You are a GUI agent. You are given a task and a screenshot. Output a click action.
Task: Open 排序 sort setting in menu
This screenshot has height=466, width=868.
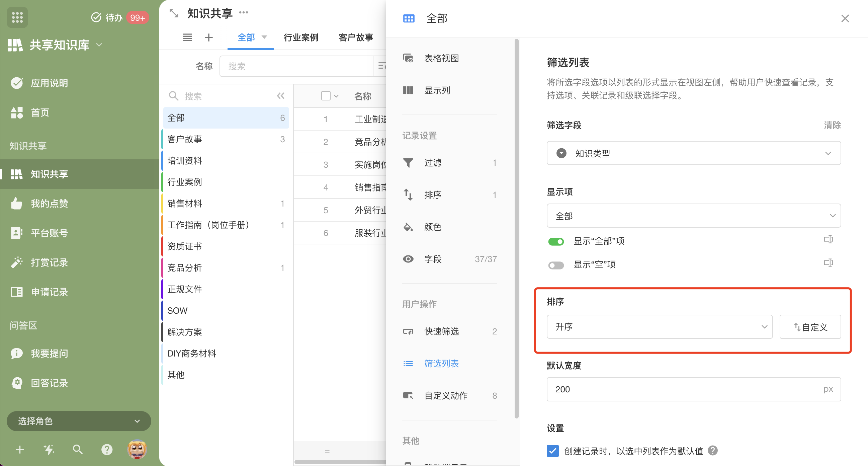(449, 195)
